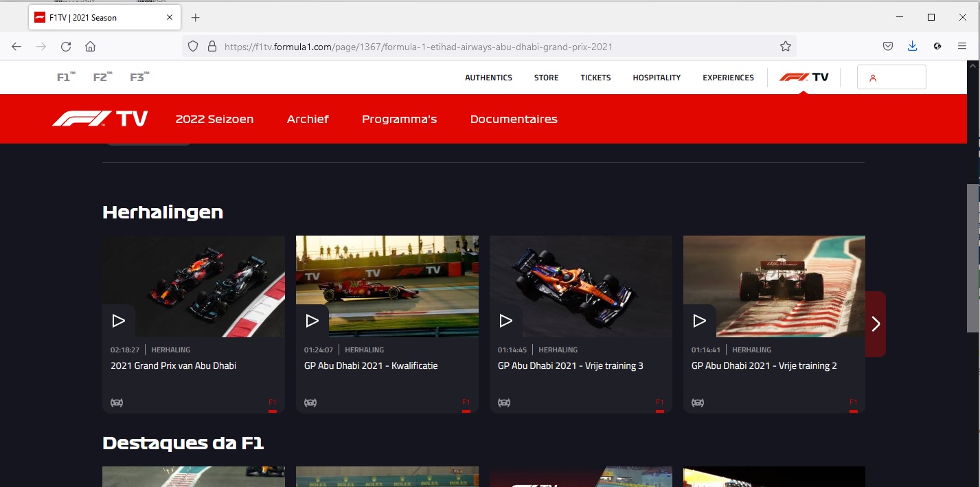Click camera icon under Vrije training 3 card
980x487 pixels.
pos(504,403)
